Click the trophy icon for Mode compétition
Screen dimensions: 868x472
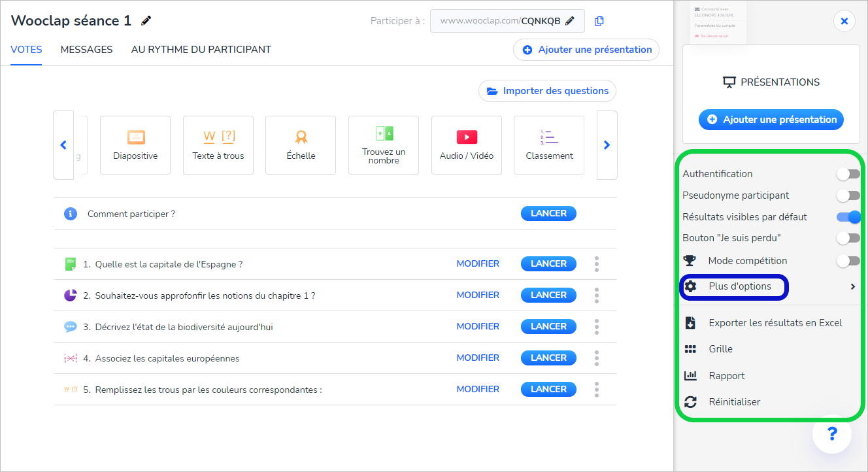coord(690,261)
